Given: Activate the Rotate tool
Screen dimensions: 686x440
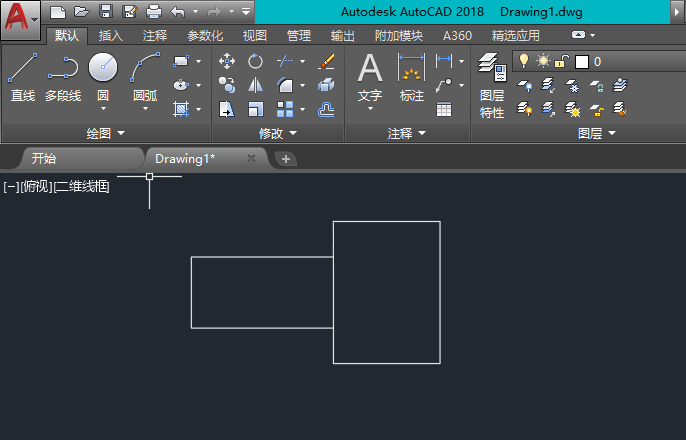Looking at the screenshot, I should (x=255, y=61).
